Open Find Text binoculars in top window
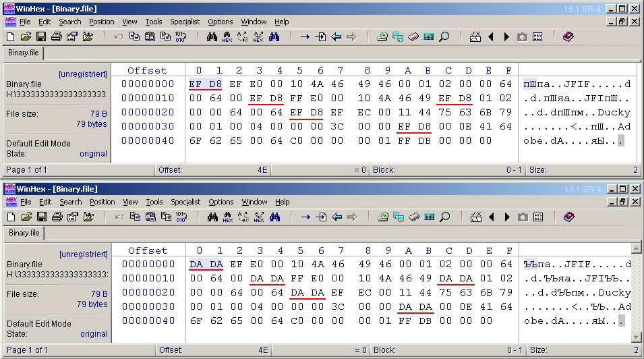The width and height of the screenshot is (644, 359). [212, 37]
